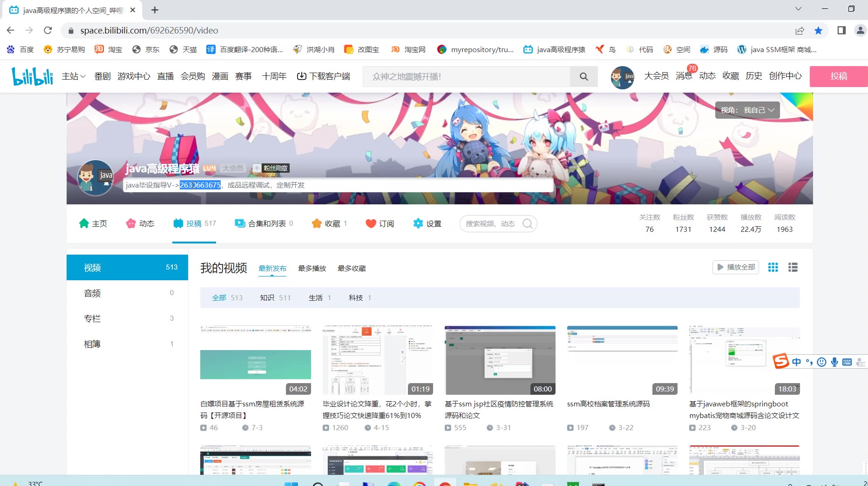
Task: Open the 08:00 社区疫情防控管理系统 video thumbnail
Action: [500, 360]
